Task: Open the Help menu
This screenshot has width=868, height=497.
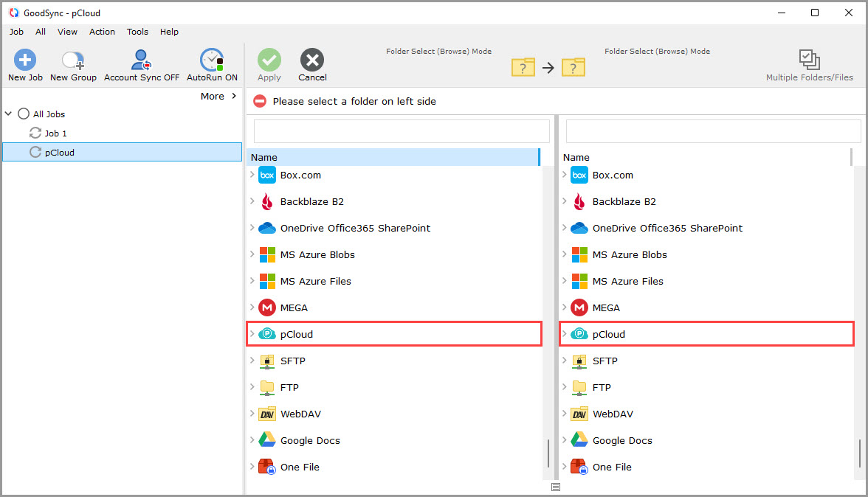Action: pyautogui.click(x=170, y=32)
